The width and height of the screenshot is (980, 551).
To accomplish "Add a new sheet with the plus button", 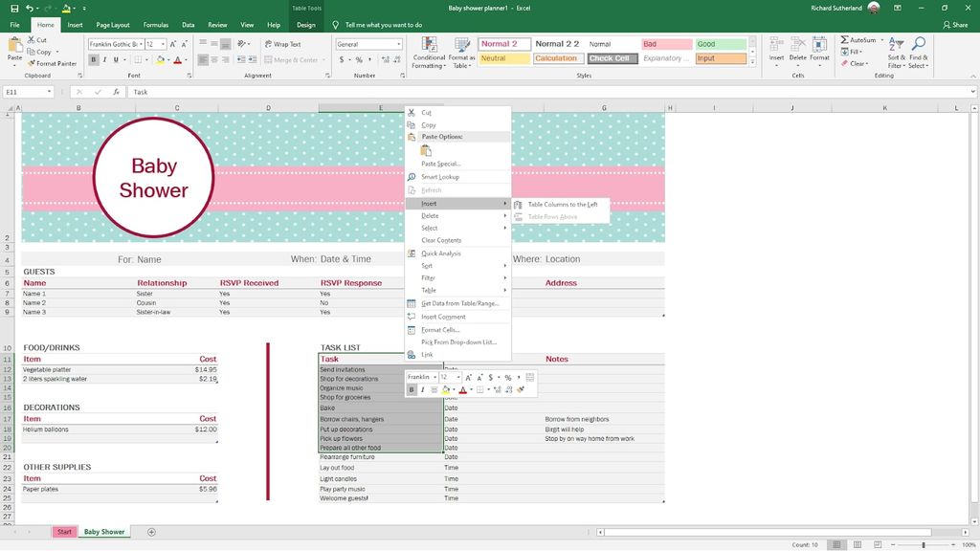I will click(x=150, y=531).
